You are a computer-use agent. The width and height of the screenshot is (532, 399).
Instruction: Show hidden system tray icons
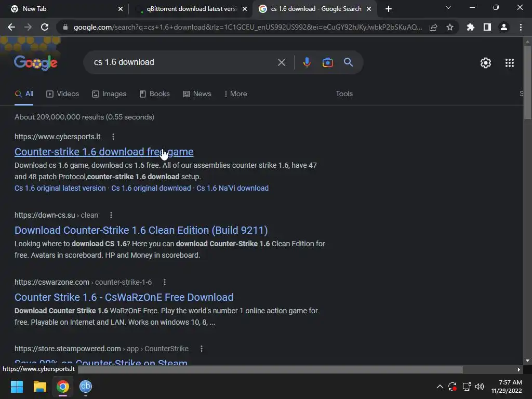pyautogui.click(x=440, y=387)
